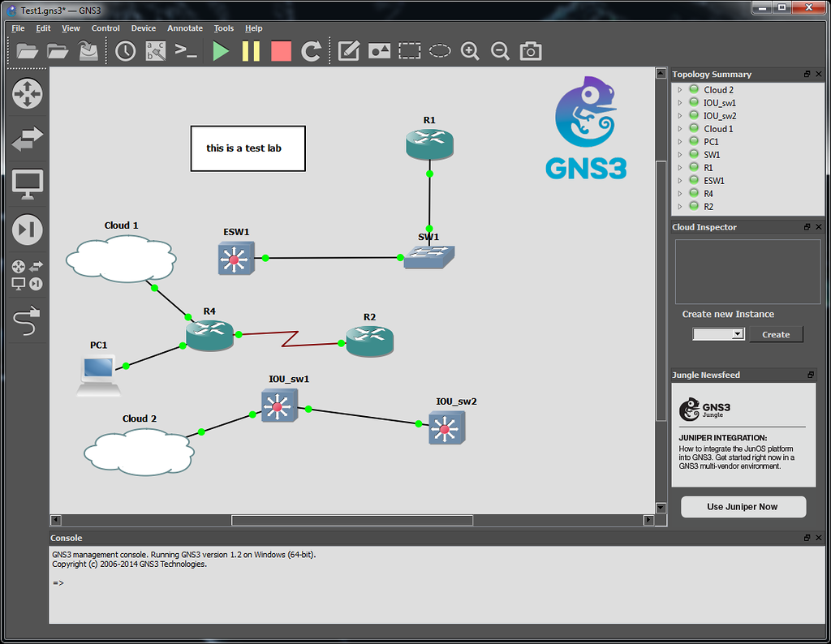The height and width of the screenshot is (644, 831).
Task: Select the R1 router on the canvas
Action: [429, 144]
